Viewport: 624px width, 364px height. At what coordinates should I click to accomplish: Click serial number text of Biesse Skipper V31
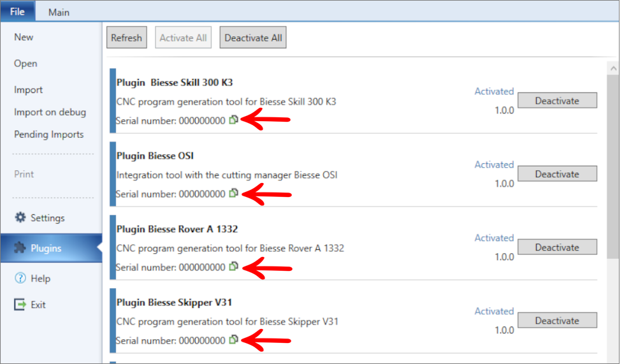coord(170,340)
